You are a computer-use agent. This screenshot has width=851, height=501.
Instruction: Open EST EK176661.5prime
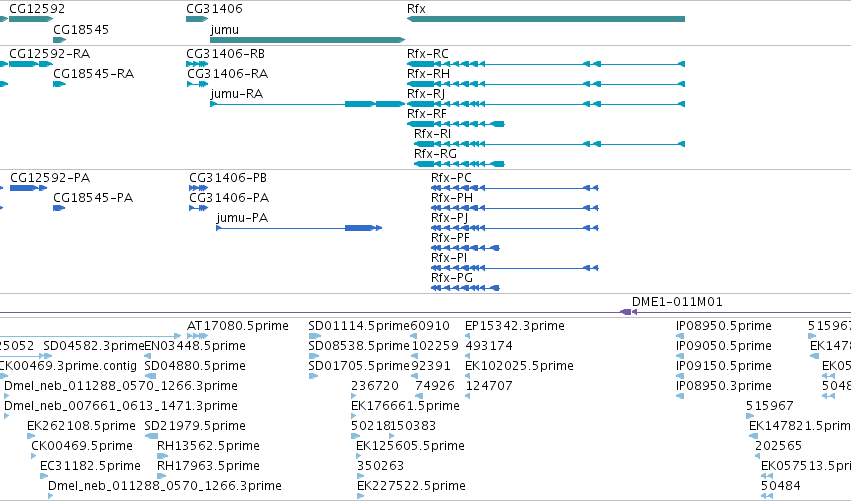point(405,407)
